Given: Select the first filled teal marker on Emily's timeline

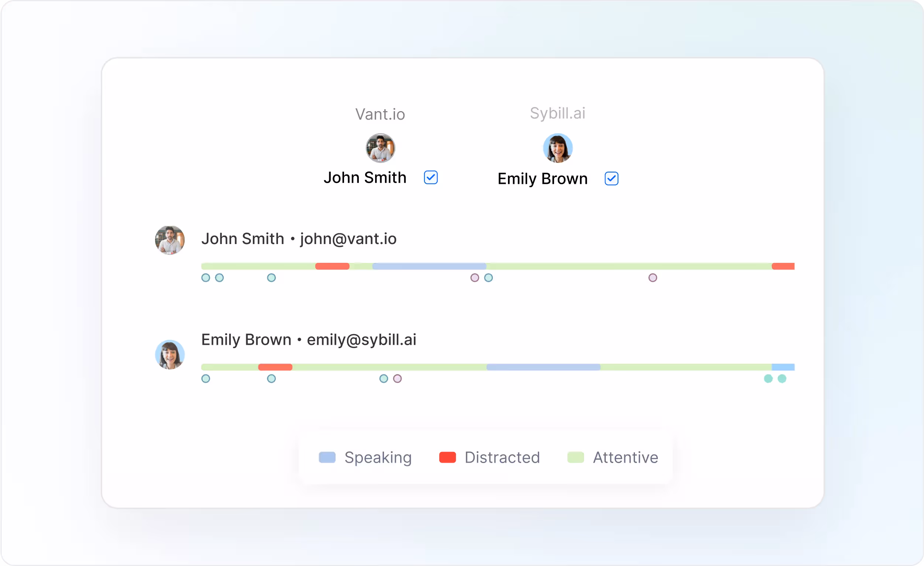Looking at the screenshot, I should [768, 379].
